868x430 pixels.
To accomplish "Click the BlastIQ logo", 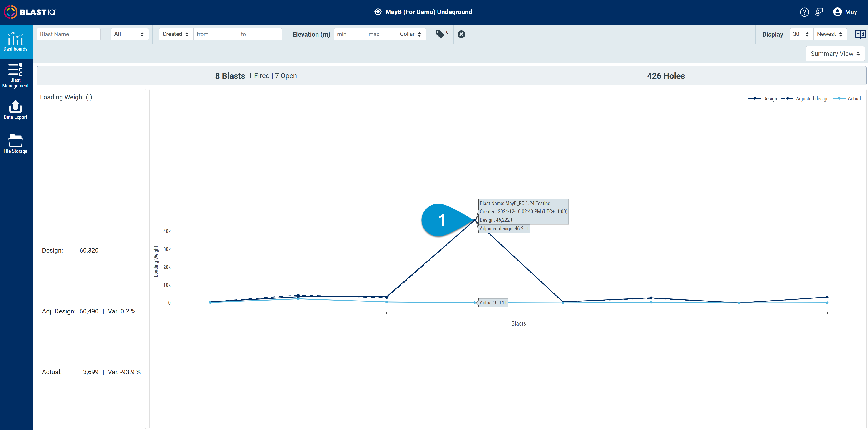I will pyautogui.click(x=30, y=12).
